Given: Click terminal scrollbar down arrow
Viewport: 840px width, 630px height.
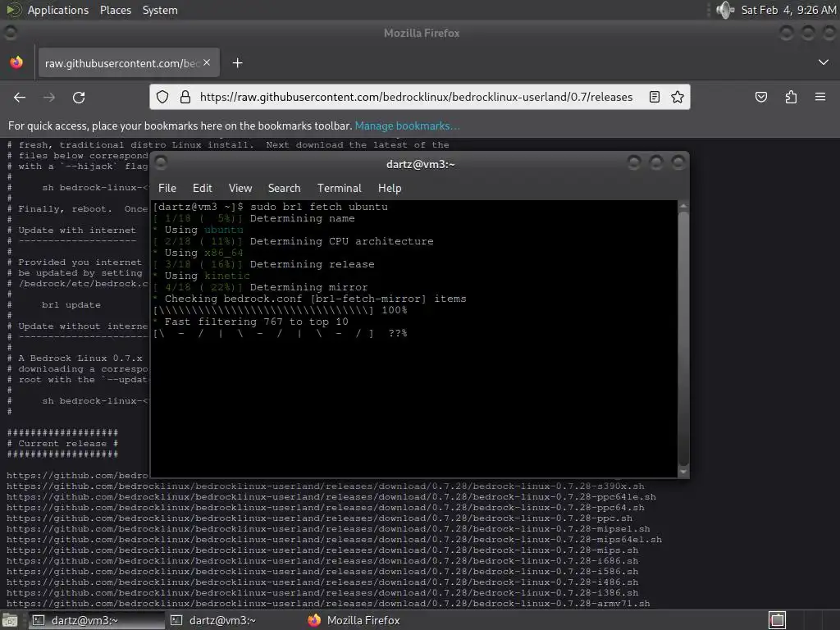Looking at the screenshot, I should [683, 472].
